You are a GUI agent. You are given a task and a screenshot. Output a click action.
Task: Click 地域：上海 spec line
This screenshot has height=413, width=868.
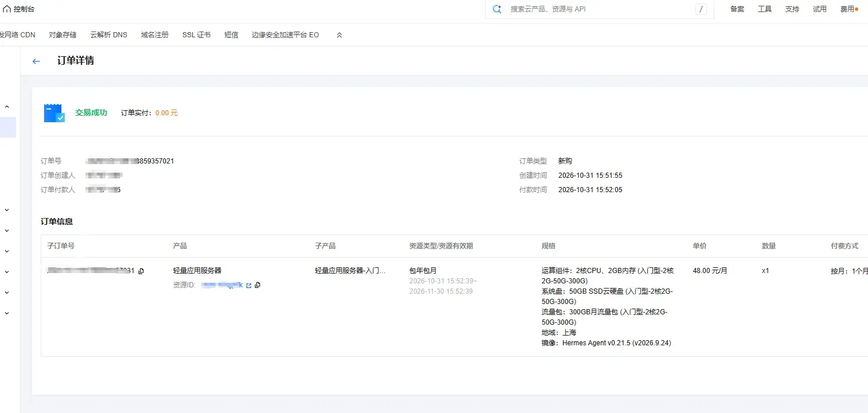coord(559,333)
